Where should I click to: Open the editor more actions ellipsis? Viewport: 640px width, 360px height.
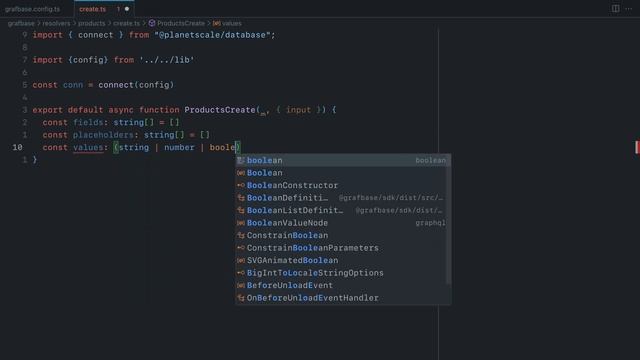click(629, 9)
